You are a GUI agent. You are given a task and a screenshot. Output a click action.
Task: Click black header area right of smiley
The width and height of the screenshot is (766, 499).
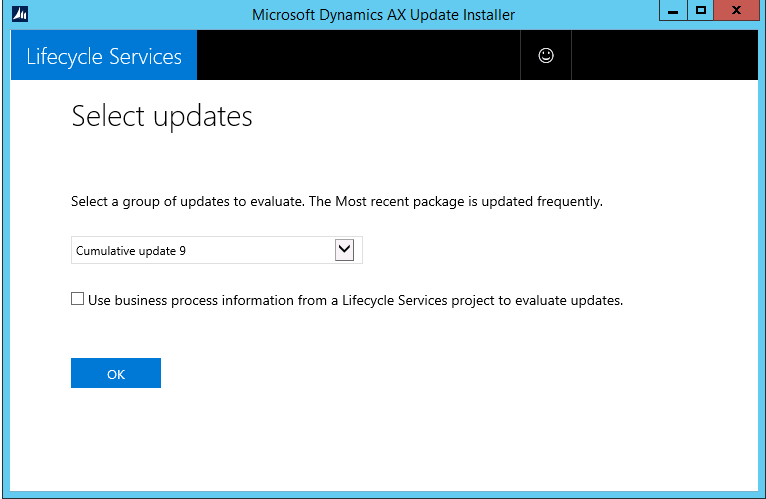[x=664, y=55]
